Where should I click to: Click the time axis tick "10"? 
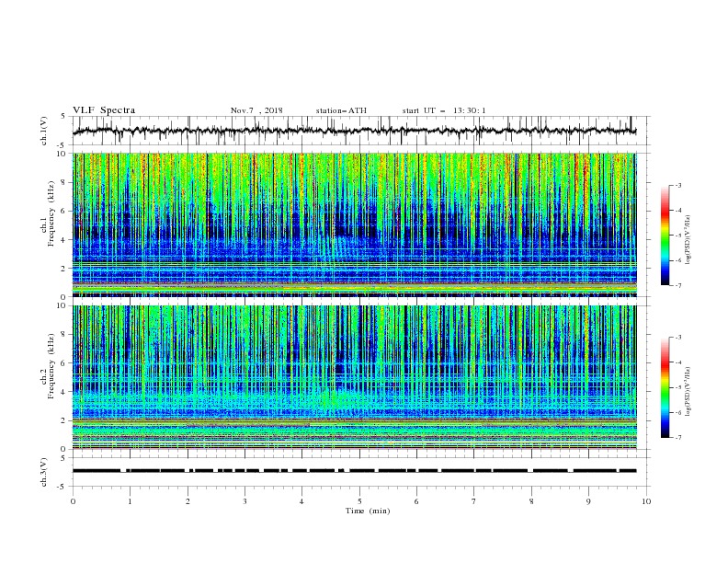point(646,501)
